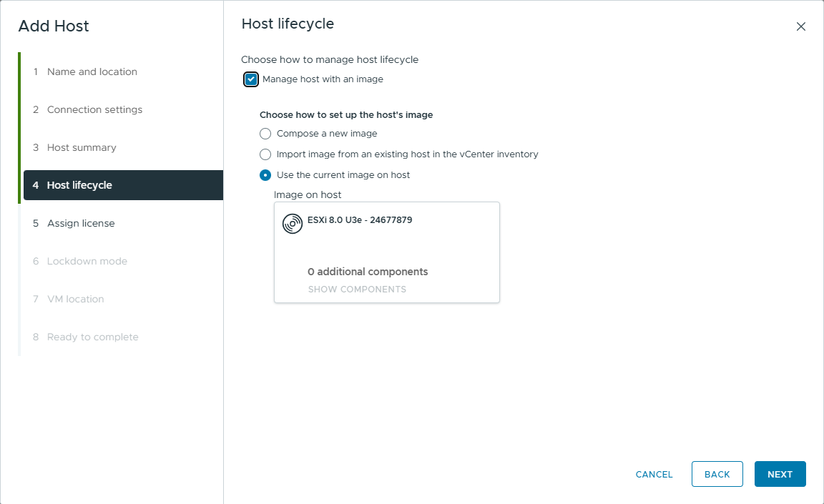
Task: Select Compose a new image
Action: point(265,133)
